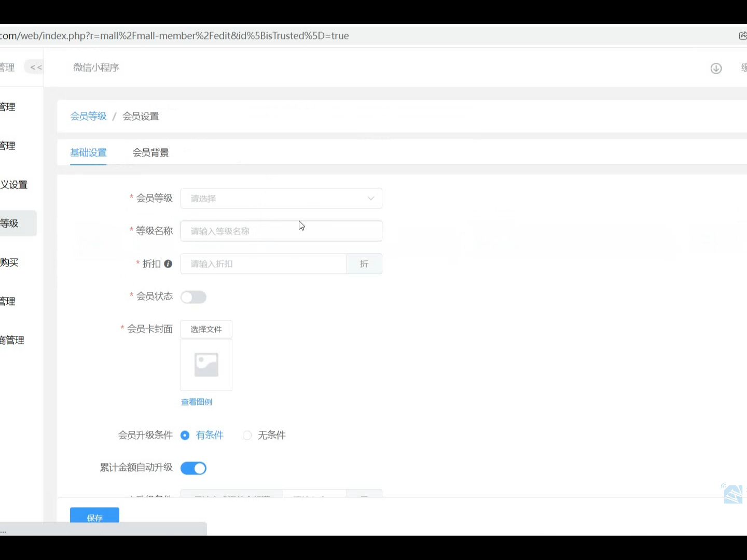Open 微信小程序 in the top navigation
The image size is (747, 560).
[96, 67]
